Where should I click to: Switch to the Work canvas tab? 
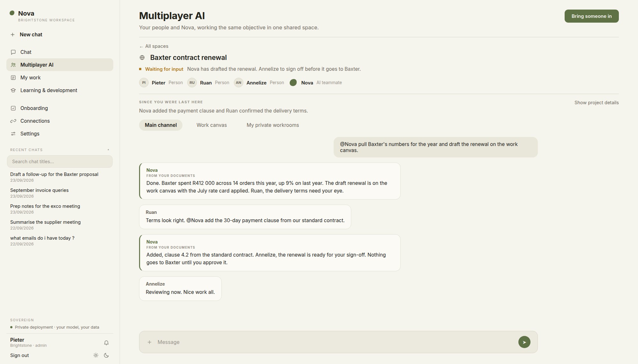point(211,125)
